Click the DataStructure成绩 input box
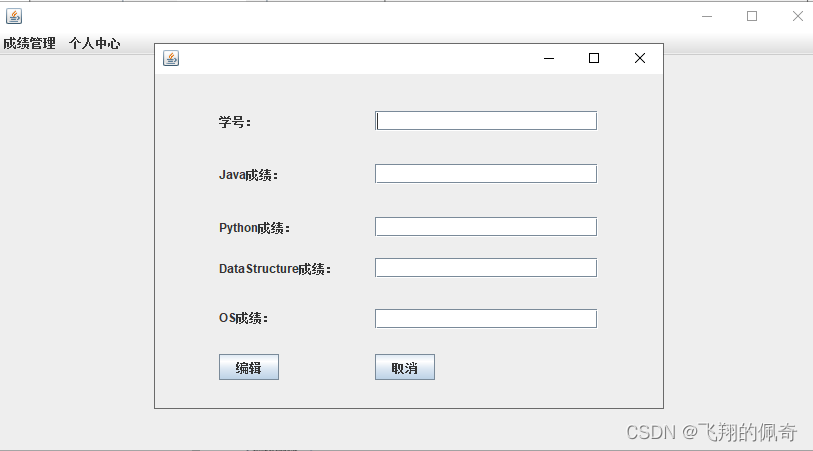Screen dimensions: 813x451 486,267
